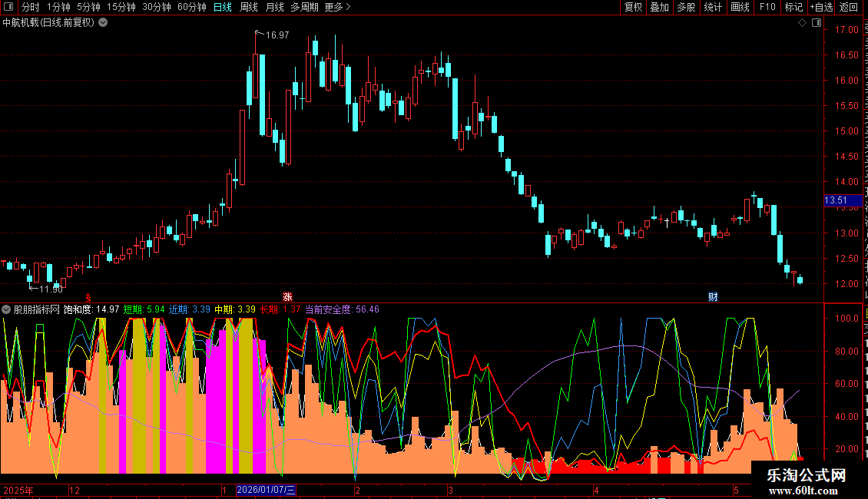Select the 60分钟 period tab
Viewport: 868px width, 499px height.
pos(192,7)
